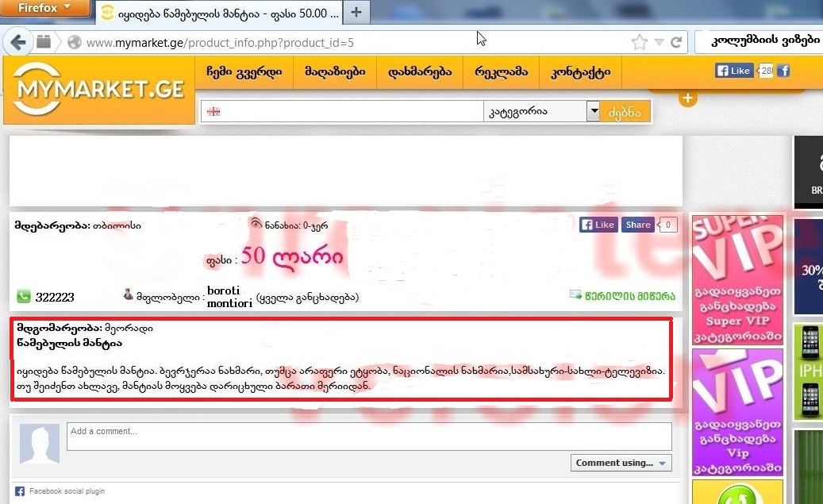Click the globe site identity icon
Viewport: 823px width, 504px height.
pos(75,42)
